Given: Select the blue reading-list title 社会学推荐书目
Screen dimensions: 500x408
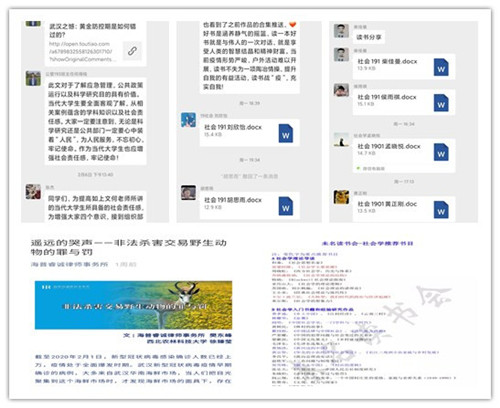Looking at the screenshot, I should pyautogui.click(x=368, y=243).
